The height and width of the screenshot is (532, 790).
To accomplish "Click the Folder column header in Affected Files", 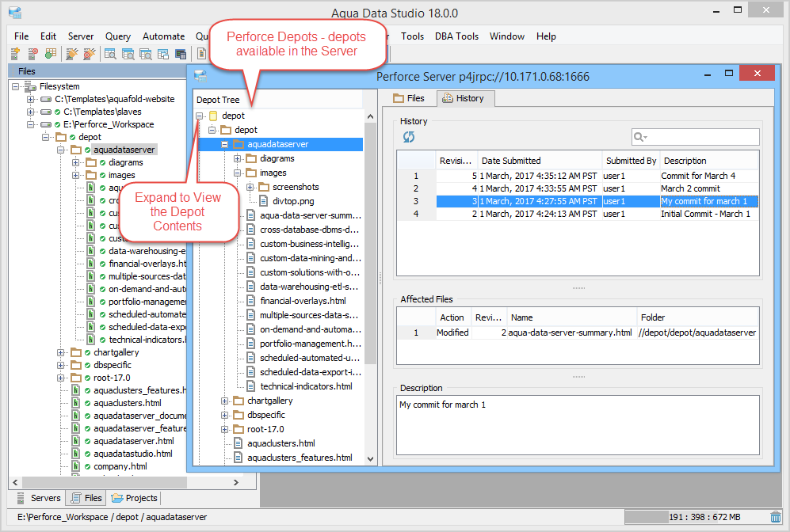I will click(698, 317).
